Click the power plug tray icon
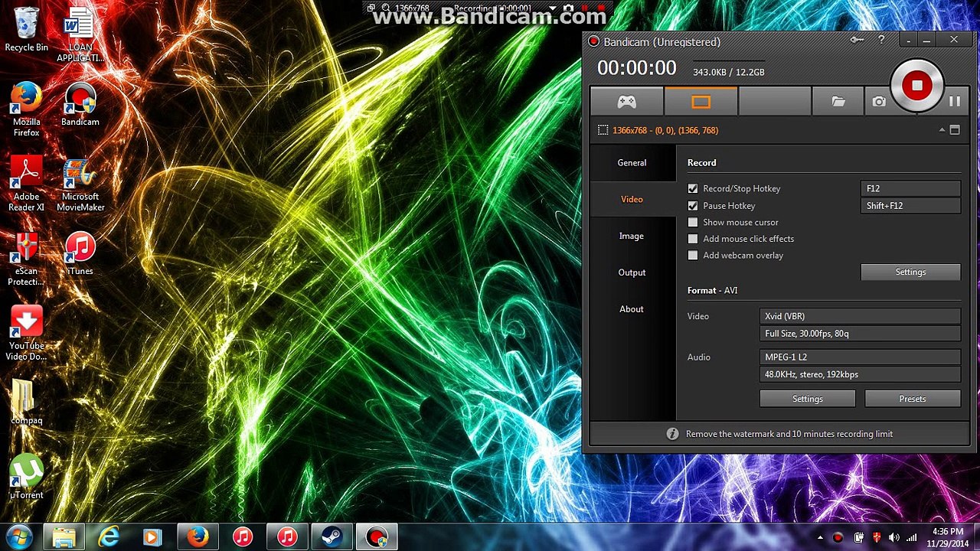Viewport: 980px width, 551px height. point(859,537)
